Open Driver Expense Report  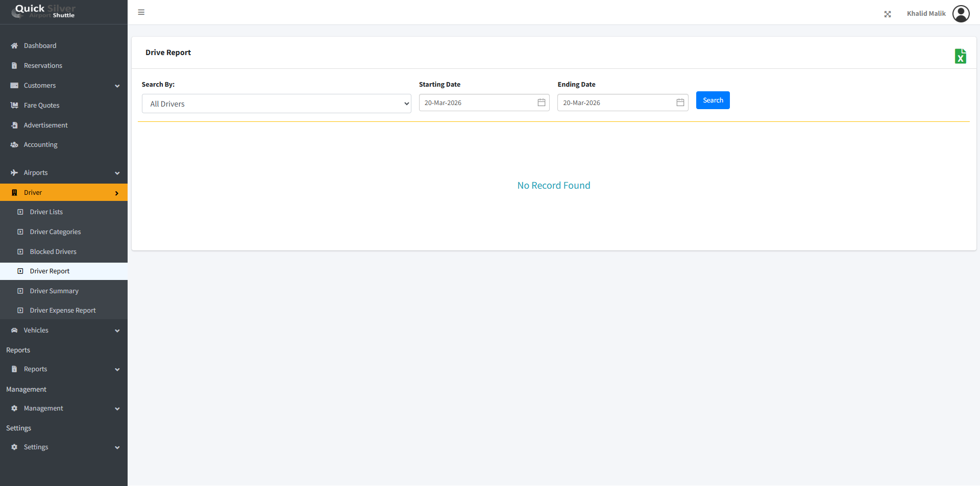62,311
